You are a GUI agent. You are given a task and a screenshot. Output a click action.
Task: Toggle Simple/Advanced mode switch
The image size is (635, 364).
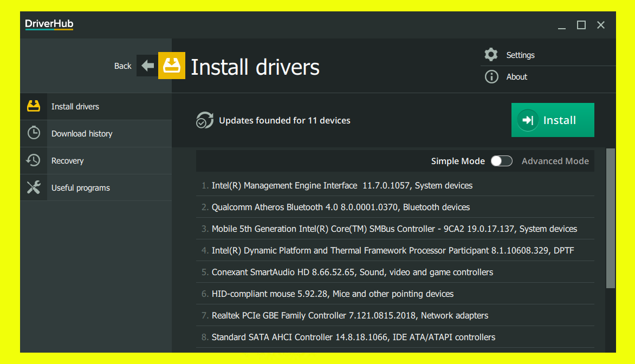coord(501,161)
